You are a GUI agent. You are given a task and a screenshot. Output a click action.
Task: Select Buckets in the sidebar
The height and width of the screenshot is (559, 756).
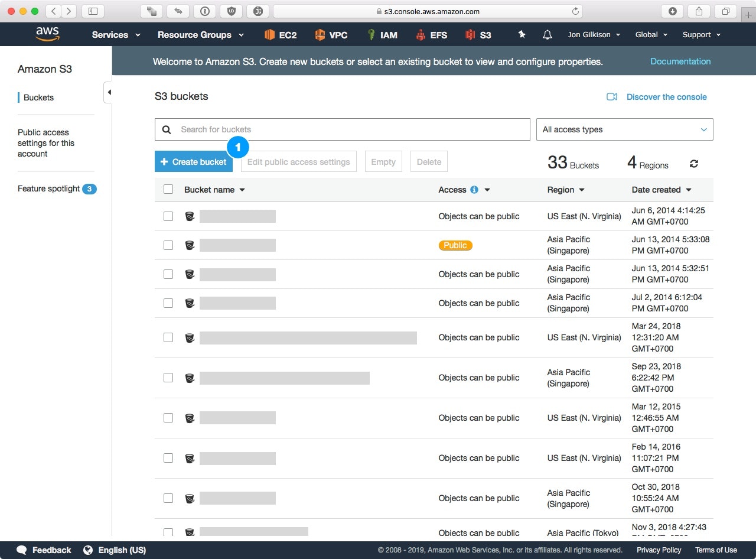click(x=38, y=97)
